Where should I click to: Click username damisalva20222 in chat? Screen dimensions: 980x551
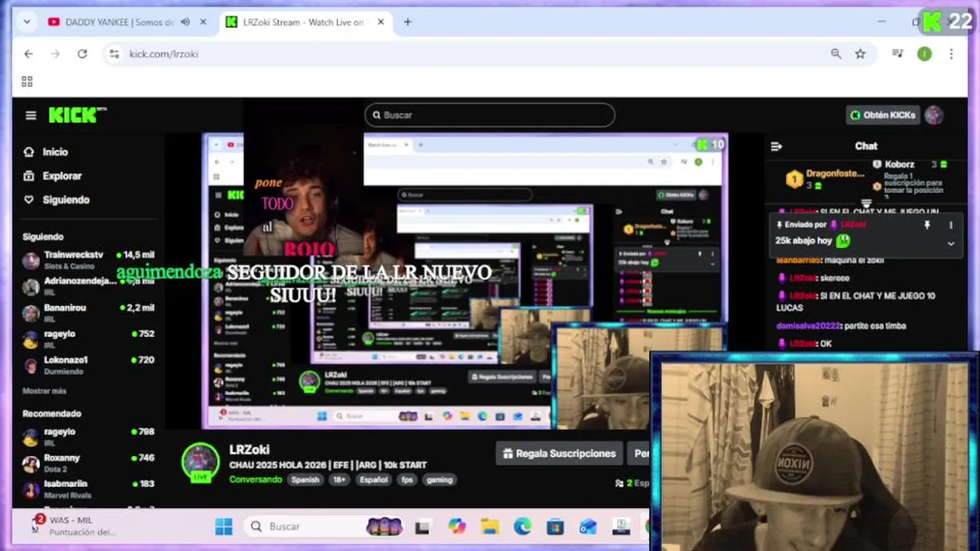tap(808, 326)
